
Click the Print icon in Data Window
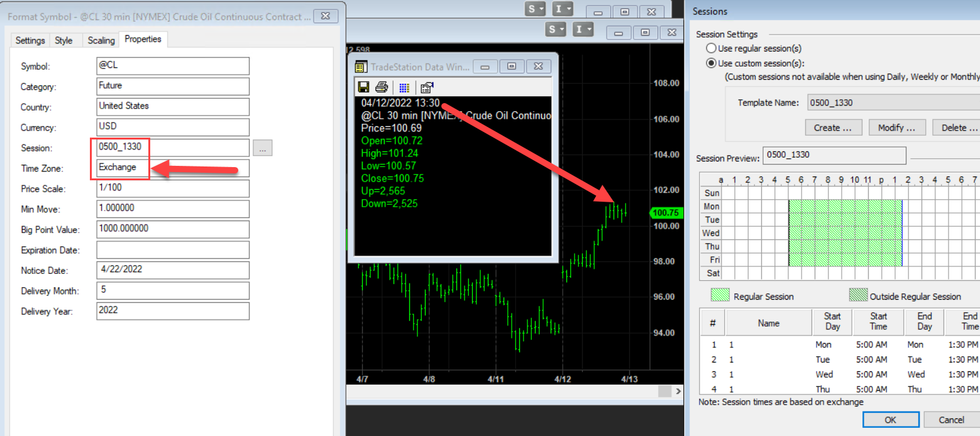click(x=382, y=87)
